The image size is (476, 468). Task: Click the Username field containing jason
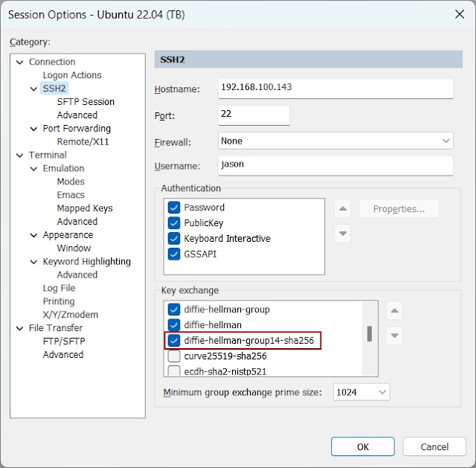335,166
